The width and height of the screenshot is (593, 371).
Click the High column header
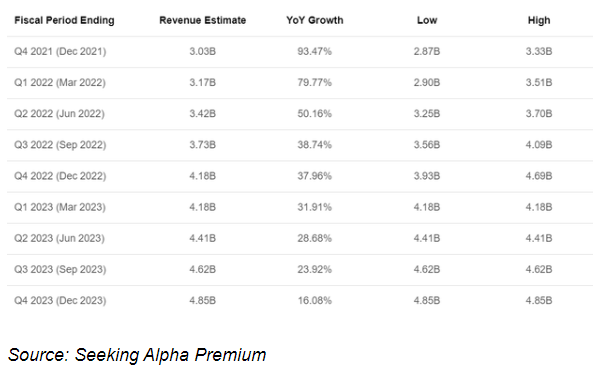pyautogui.click(x=539, y=20)
